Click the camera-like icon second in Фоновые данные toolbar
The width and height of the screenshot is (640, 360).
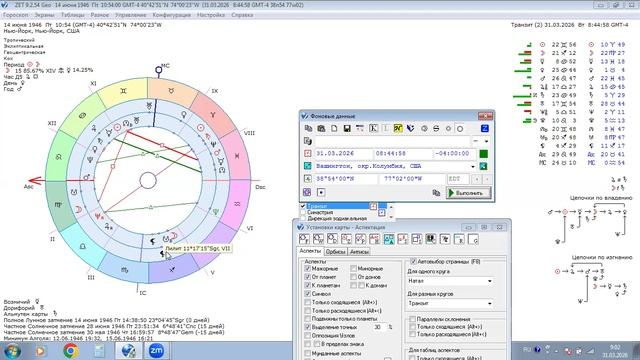coord(321,129)
